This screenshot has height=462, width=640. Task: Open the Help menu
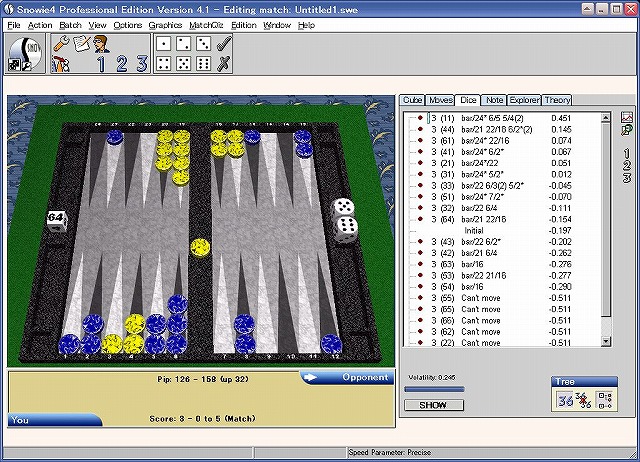[306, 25]
